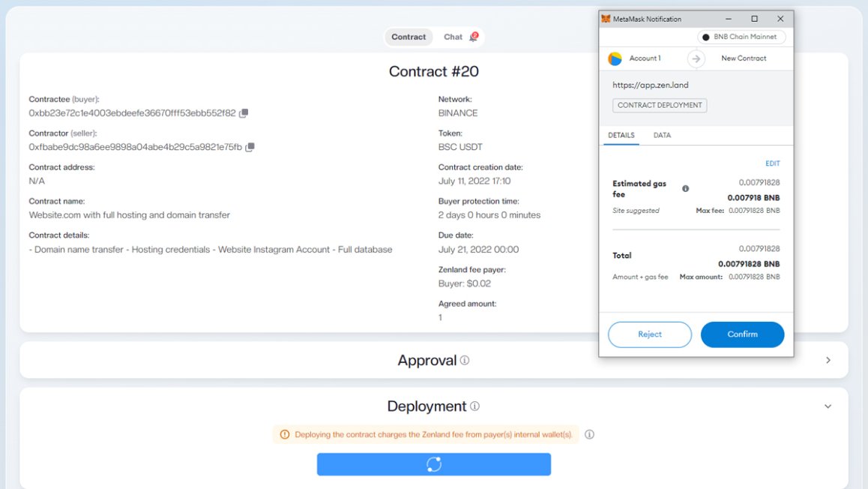Click the 'Amount + gas fee' label

pos(640,277)
